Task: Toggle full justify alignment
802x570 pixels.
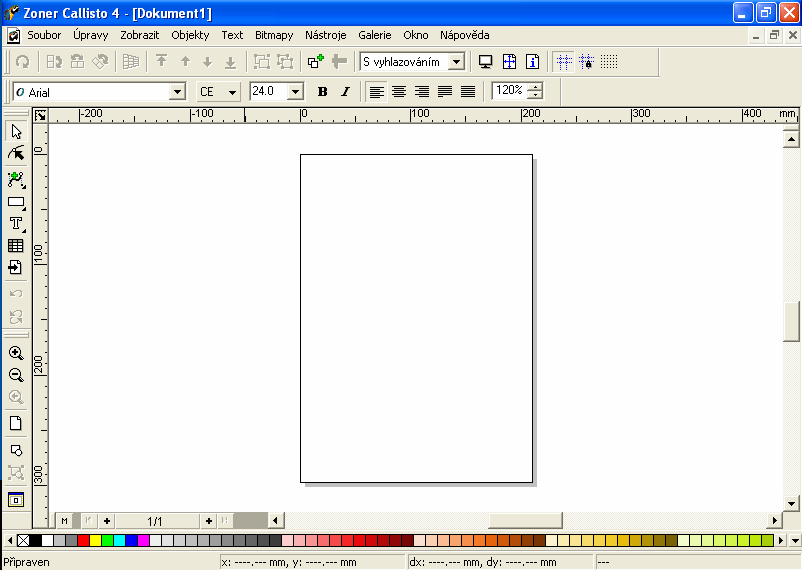Action: click(468, 92)
